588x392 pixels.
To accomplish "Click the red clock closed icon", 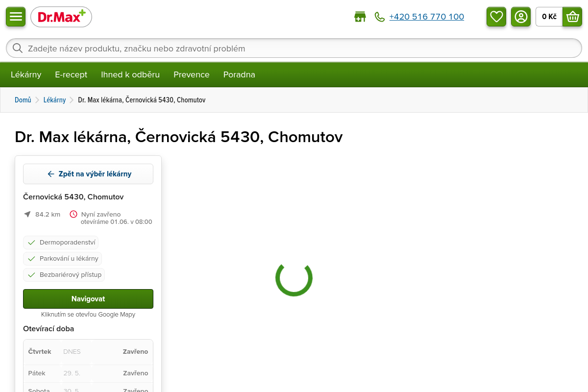I will click(x=73, y=214).
